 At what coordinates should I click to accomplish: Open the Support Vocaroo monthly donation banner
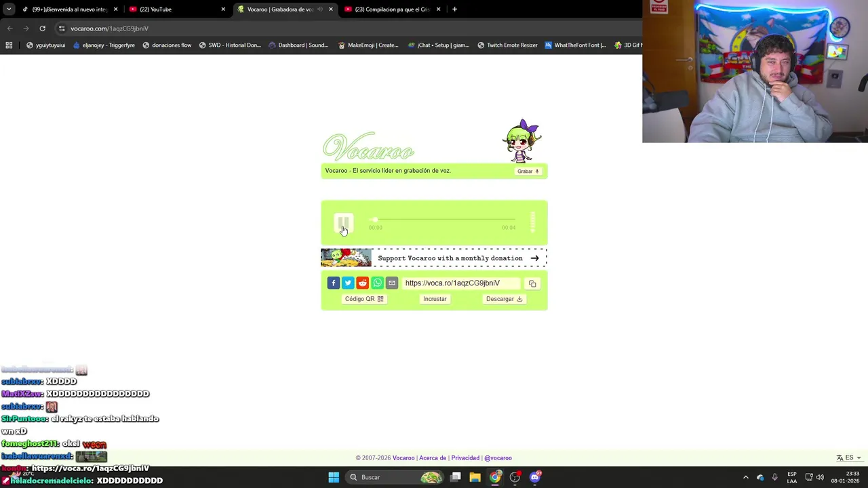434,258
